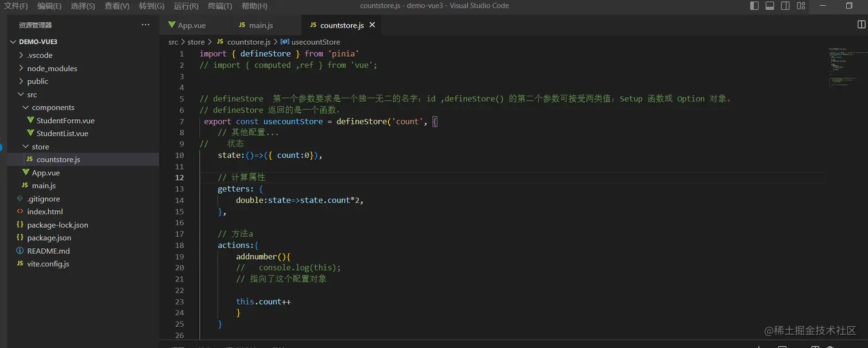Click JS icon beside vite.config.js
The width and height of the screenshot is (868, 348).
click(20, 264)
